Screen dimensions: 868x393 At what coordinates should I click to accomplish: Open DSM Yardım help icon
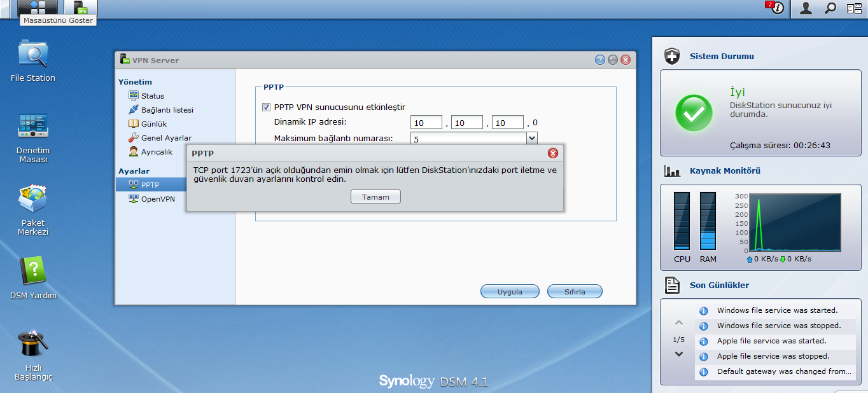tap(33, 272)
